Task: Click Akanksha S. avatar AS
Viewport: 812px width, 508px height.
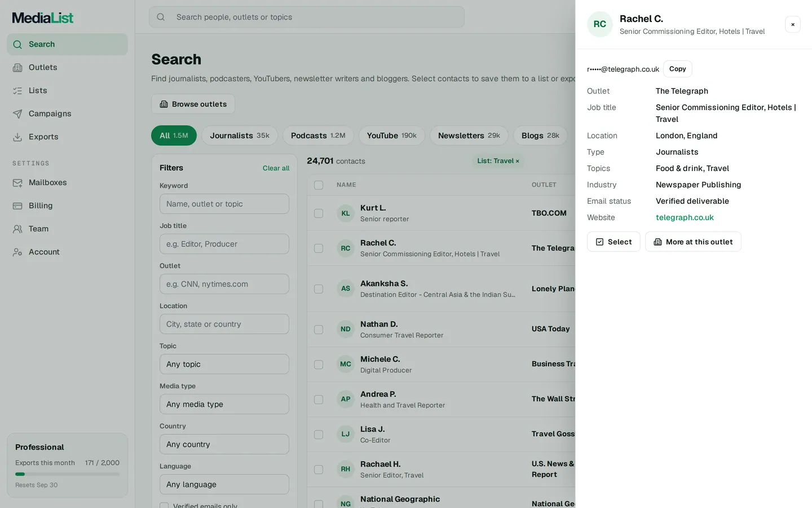Action: (x=346, y=288)
